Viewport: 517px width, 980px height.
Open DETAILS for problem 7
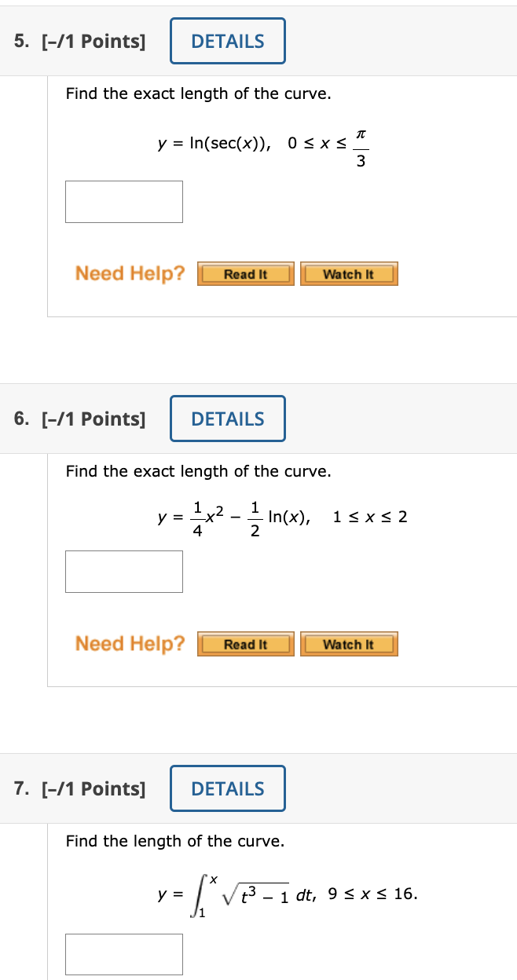227,788
